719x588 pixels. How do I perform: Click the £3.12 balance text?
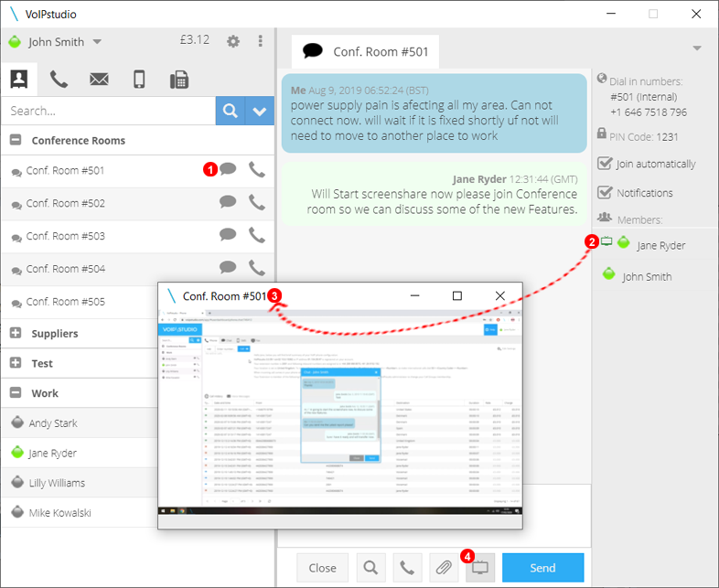(195, 40)
